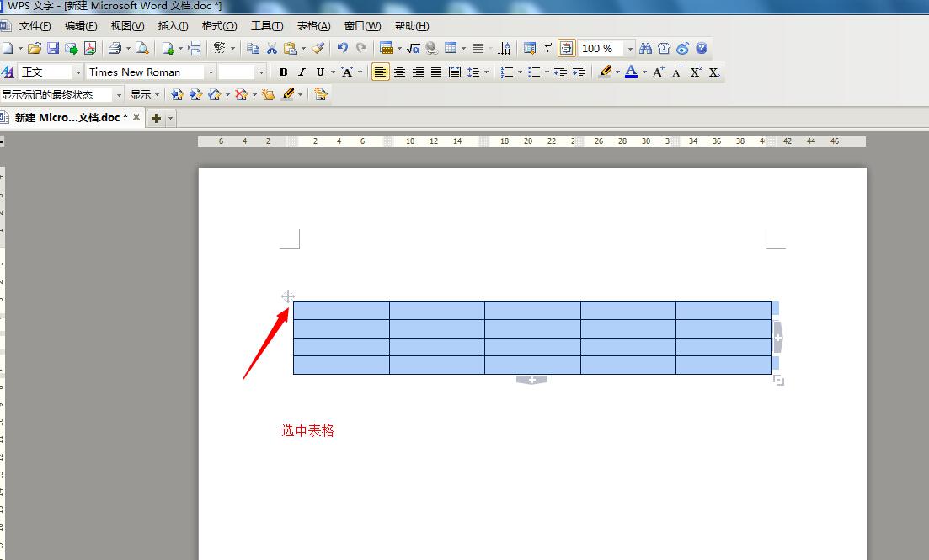
Task: Open Print Preview from the toolbar
Action: pyautogui.click(x=141, y=49)
